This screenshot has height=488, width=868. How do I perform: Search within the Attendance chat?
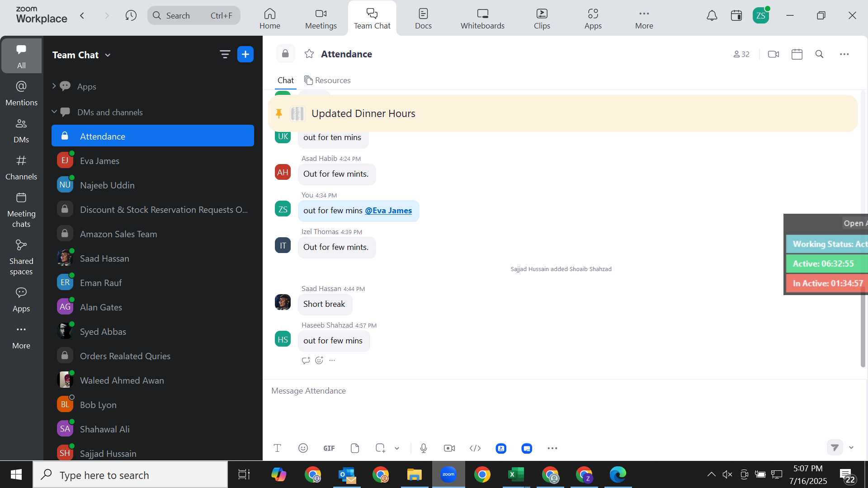[x=819, y=54]
